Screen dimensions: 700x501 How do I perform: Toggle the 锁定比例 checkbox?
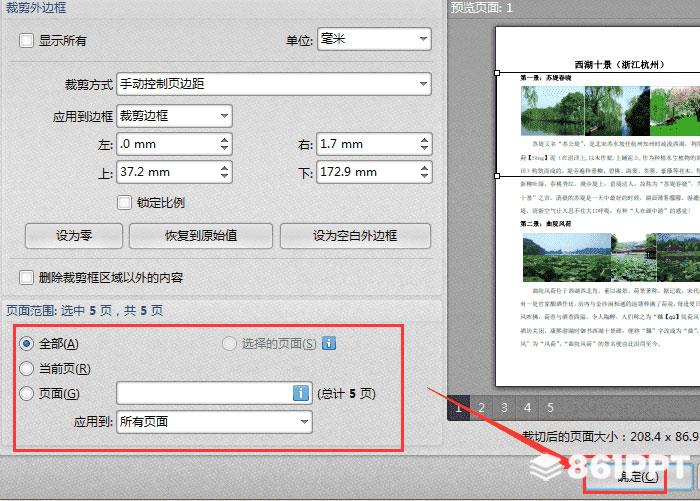pos(124,203)
